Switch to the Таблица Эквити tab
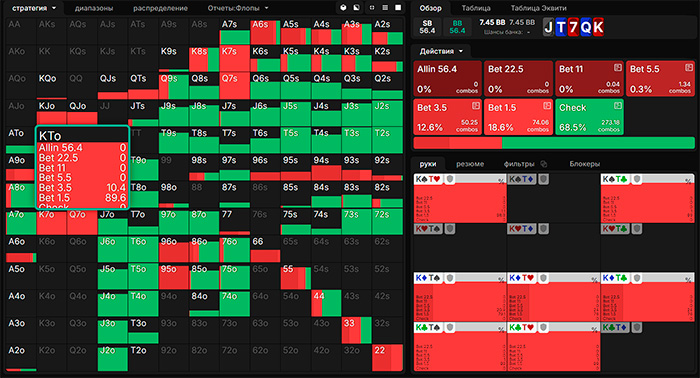 point(538,8)
